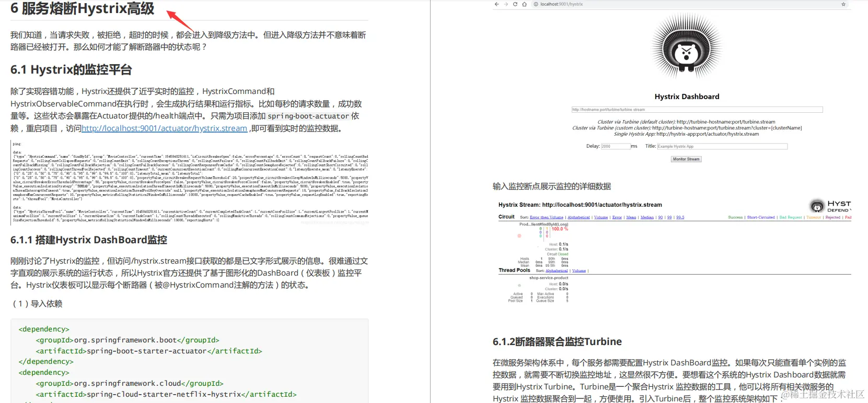868x403 pixels.
Task: Click the site info icon in address bar
Action: (536, 4)
